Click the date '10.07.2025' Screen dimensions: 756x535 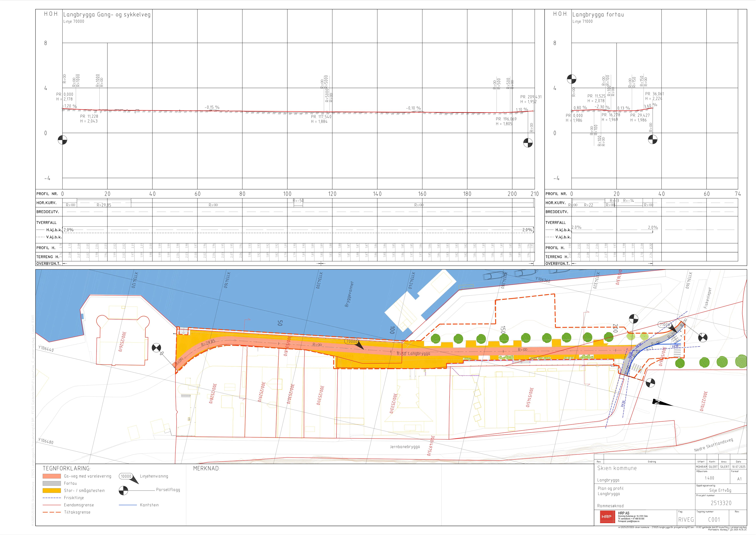tap(739, 467)
